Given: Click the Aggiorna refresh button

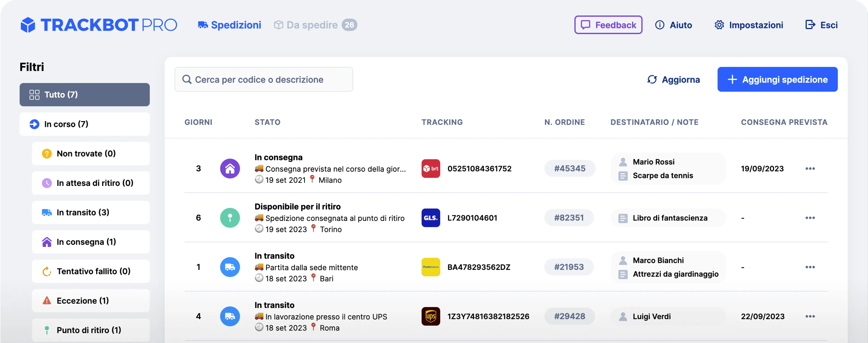Looking at the screenshot, I should pyautogui.click(x=673, y=80).
